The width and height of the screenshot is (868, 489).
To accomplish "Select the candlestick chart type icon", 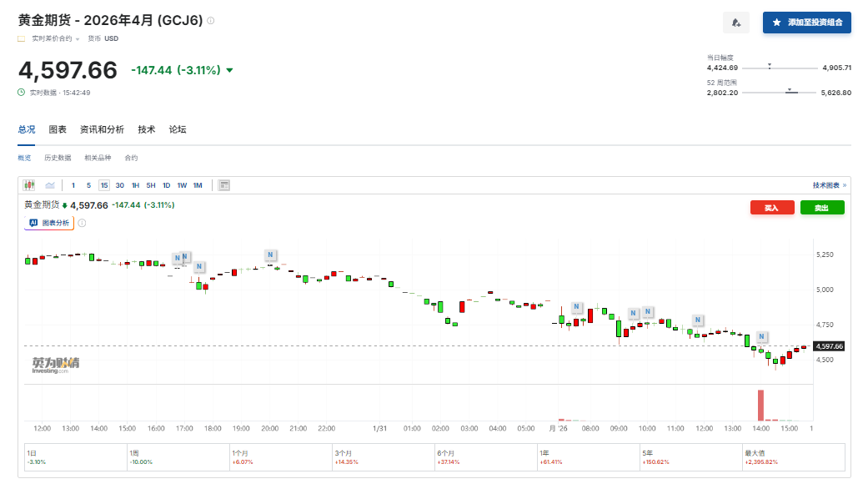I will point(29,185).
